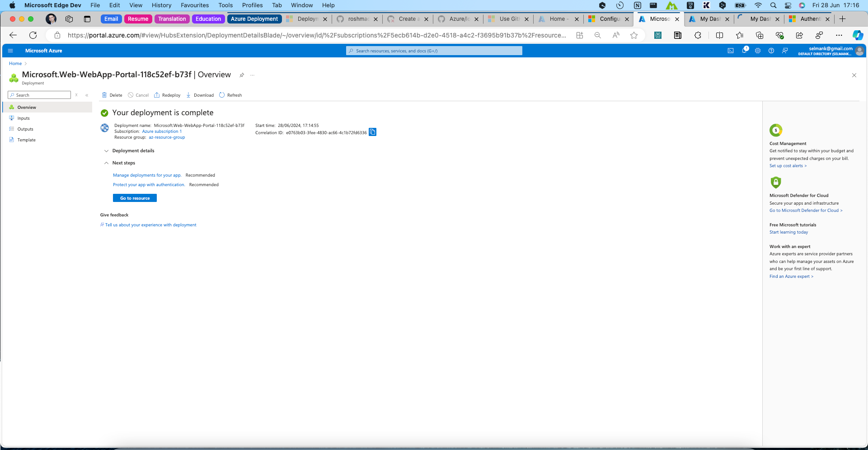Click Start learning today link

coord(789,232)
